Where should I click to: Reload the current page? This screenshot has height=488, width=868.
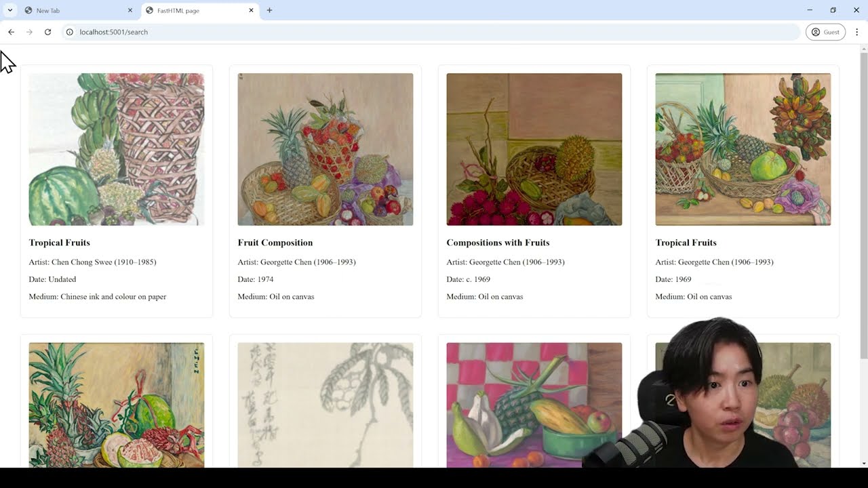click(x=47, y=32)
